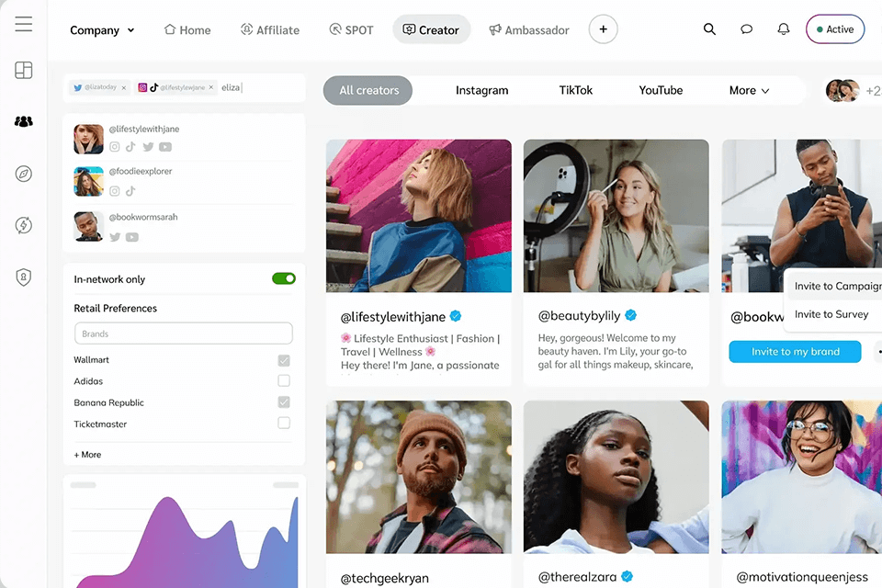Image resolution: width=882 pixels, height=588 pixels.
Task: Open the notifications bell icon
Action: [784, 28]
